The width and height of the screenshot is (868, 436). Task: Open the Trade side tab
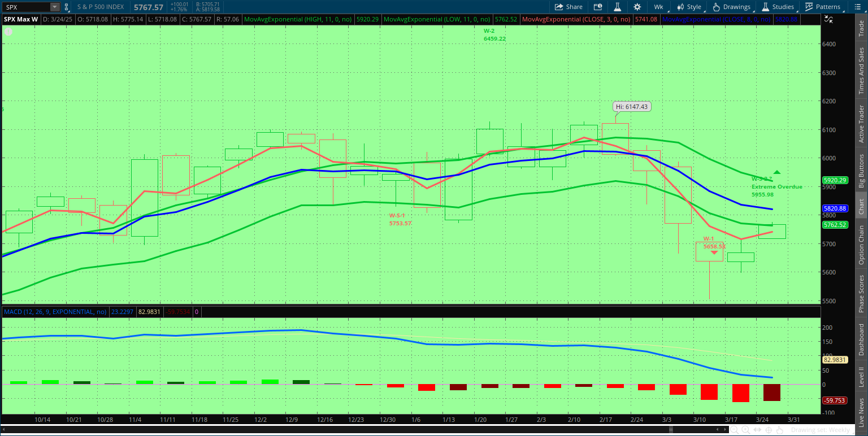click(x=861, y=29)
